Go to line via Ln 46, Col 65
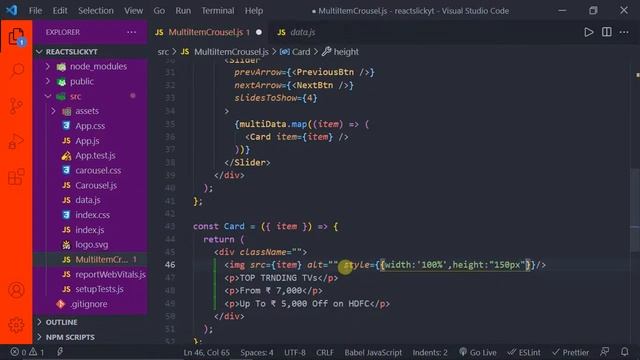Image resolution: width=640 pixels, height=360 pixels. [x=207, y=352]
